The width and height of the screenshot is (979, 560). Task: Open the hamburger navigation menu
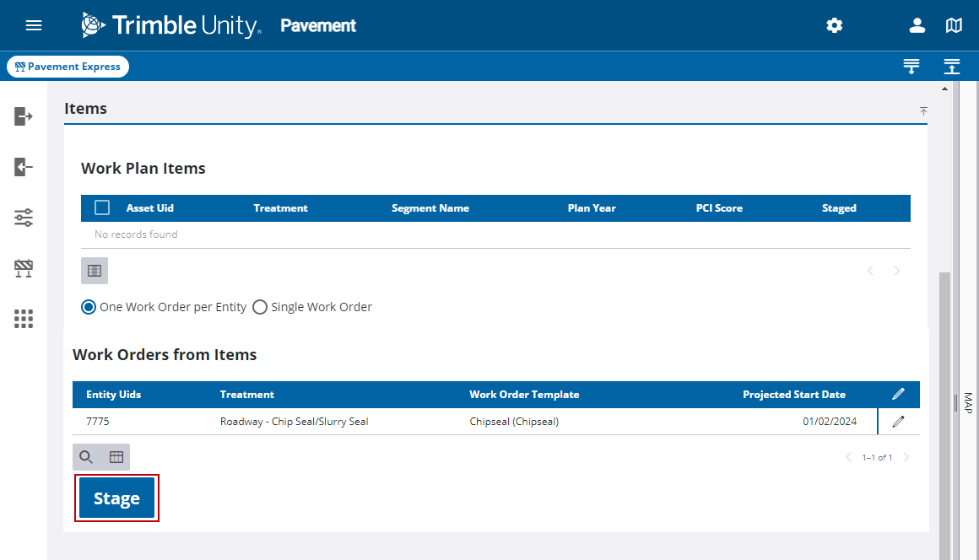[34, 25]
